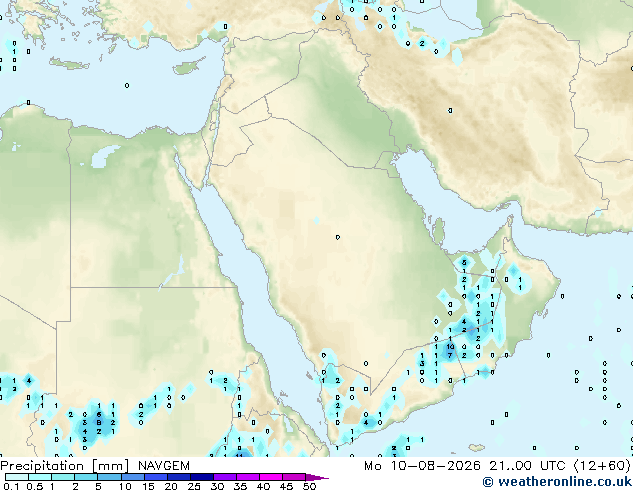Click the map precipitation value '10' over Oman
634x490 pixels.
coord(450,347)
